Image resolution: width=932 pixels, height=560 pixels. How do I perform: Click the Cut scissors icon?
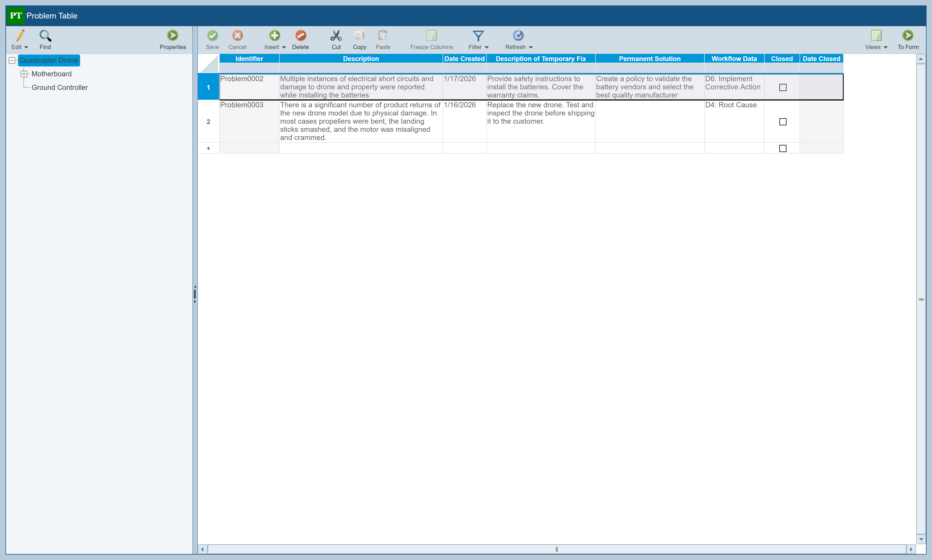(x=336, y=36)
